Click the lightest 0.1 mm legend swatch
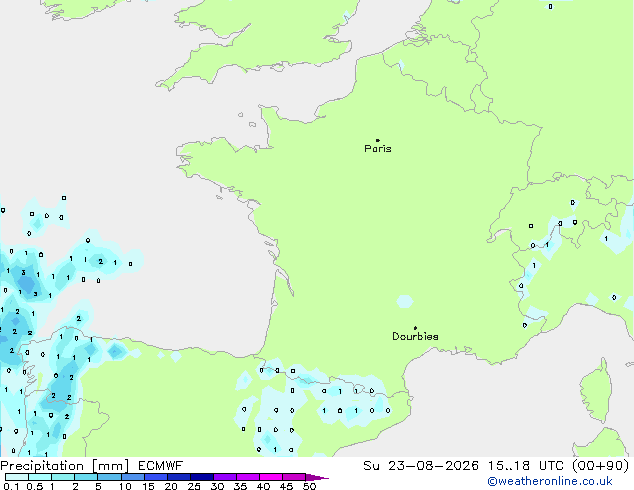The width and height of the screenshot is (634, 490). coord(17,477)
